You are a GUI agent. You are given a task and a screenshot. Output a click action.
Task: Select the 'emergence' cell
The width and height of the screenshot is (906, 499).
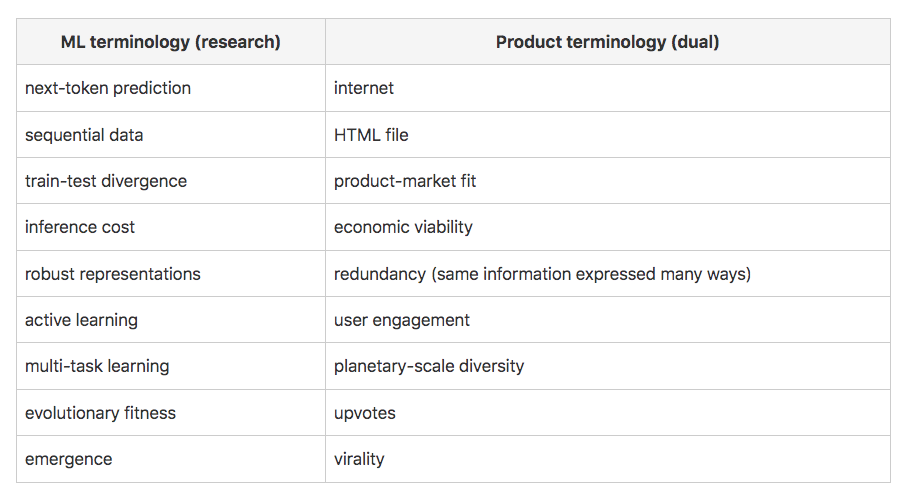tap(69, 459)
